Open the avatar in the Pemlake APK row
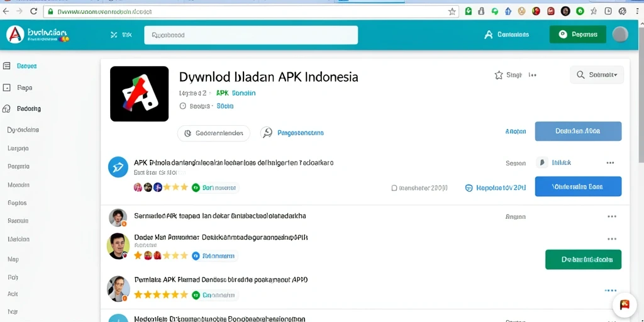 click(118, 289)
